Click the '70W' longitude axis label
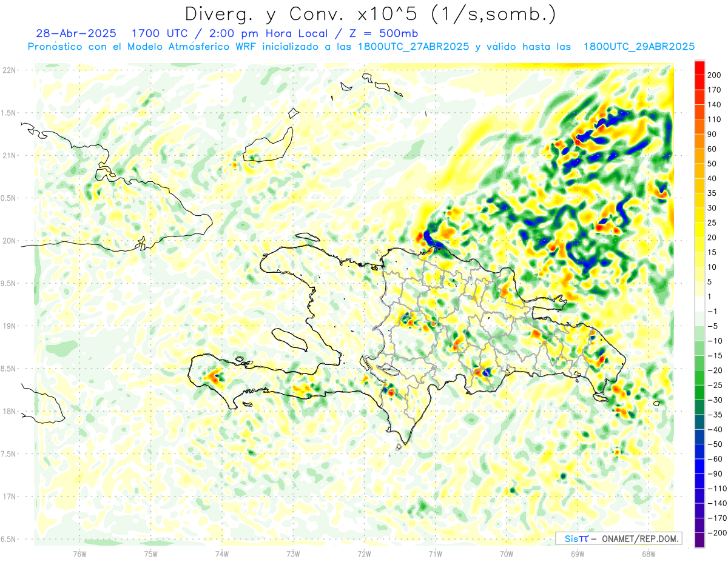Viewport: 728px width, 562px height. [x=506, y=554]
